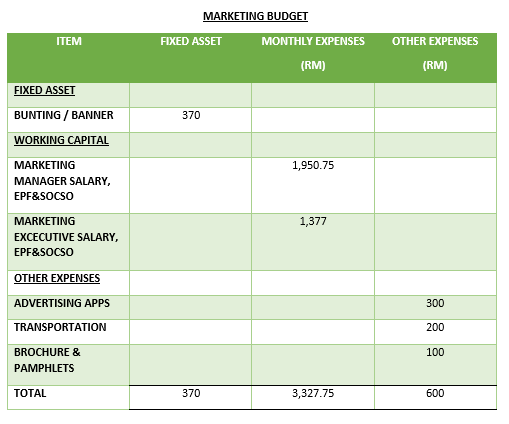The width and height of the screenshot is (509, 424).
Task: Click the 3,327.75 monthly total
Action: pos(313,393)
